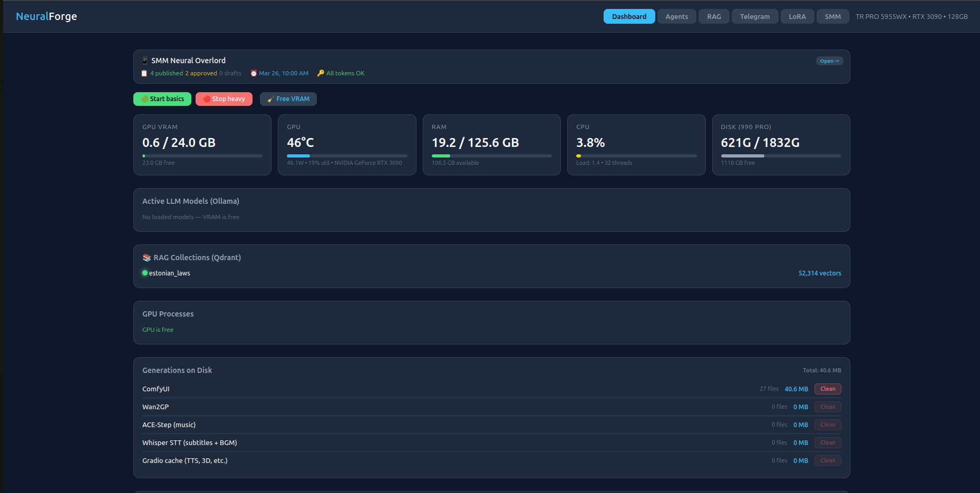Viewport: 980px width, 493px height.
Task: Open the SMM Neural Overlord panel
Action: point(829,61)
